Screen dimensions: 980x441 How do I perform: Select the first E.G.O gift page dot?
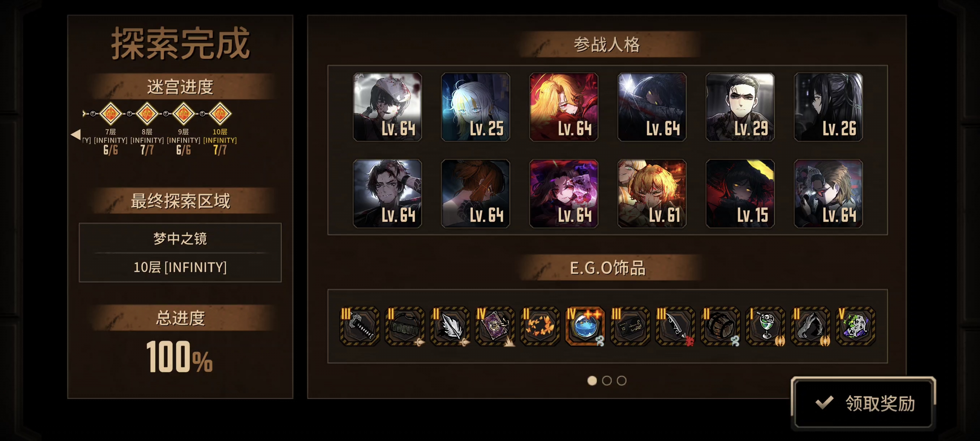pos(592,381)
